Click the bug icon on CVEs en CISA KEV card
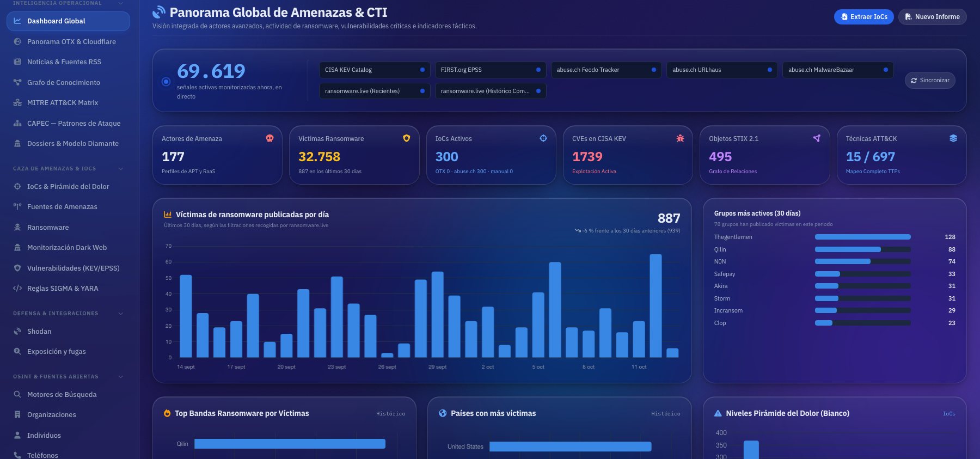This screenshot has width=980, height=459. pyautogui.click(x=680, y=138)
